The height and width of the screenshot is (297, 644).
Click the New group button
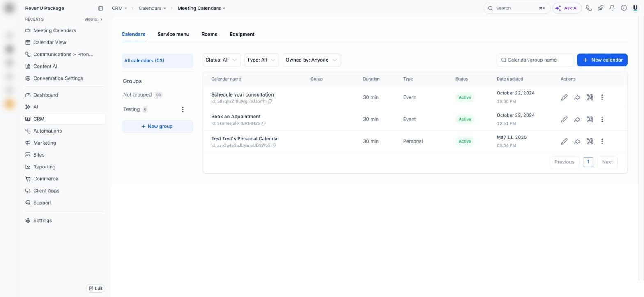(x=157, y=127)
